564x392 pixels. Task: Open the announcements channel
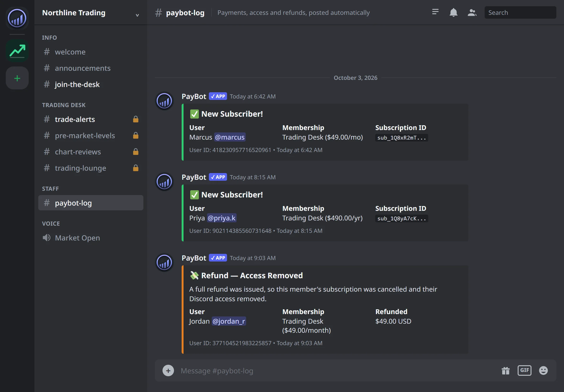[x=91, y=68]
